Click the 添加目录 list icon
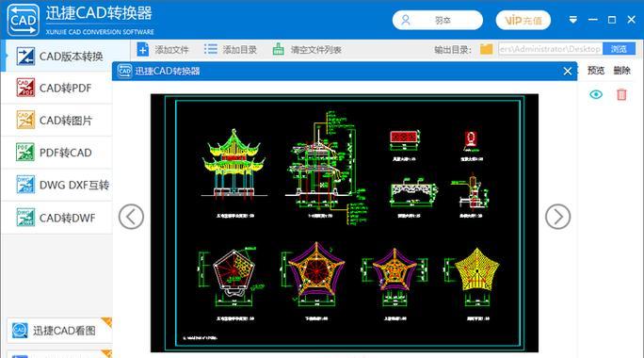 pyautogui.click(x=211, y=49)
